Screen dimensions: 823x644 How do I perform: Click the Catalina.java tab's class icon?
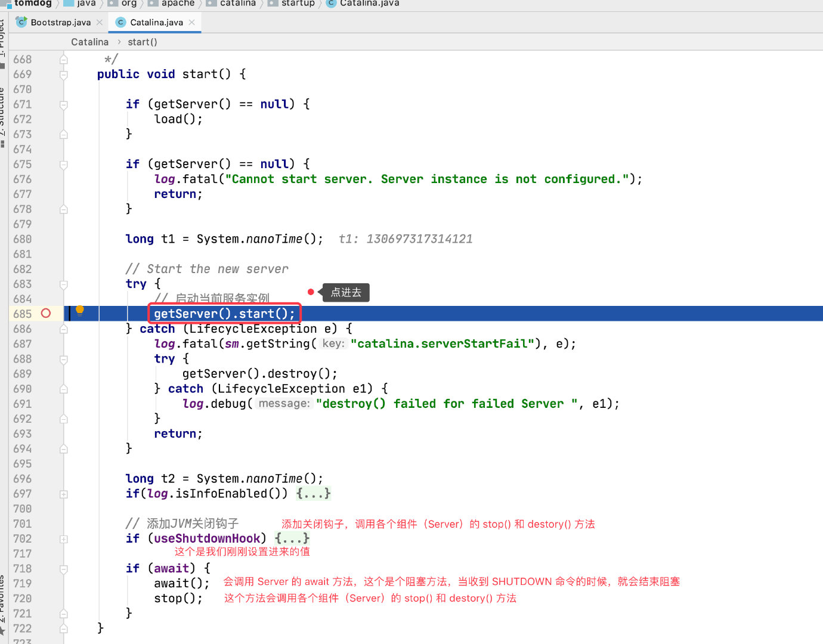tap(120, 22)
